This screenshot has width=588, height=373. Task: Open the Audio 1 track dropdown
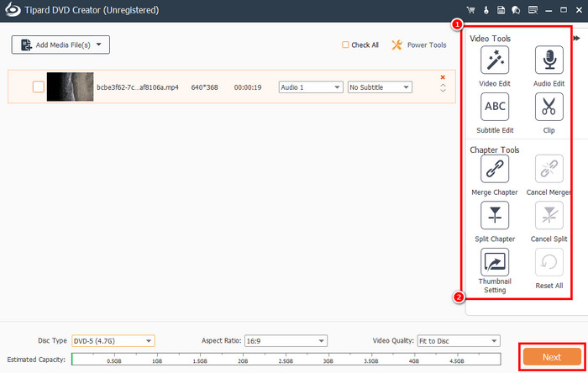(x=311, y=87)
